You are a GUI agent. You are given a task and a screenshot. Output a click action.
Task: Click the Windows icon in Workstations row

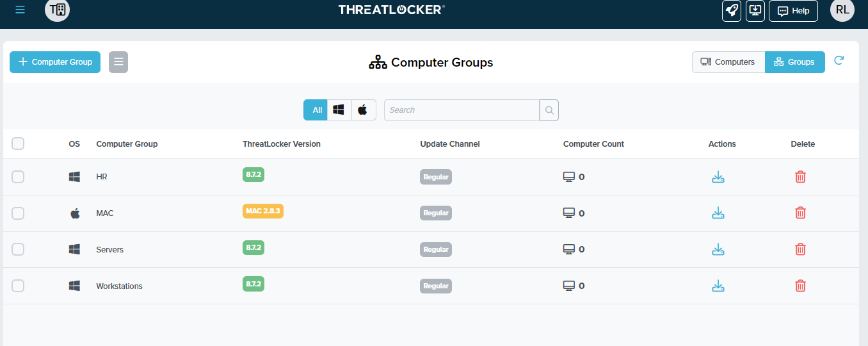click(75, 286)
